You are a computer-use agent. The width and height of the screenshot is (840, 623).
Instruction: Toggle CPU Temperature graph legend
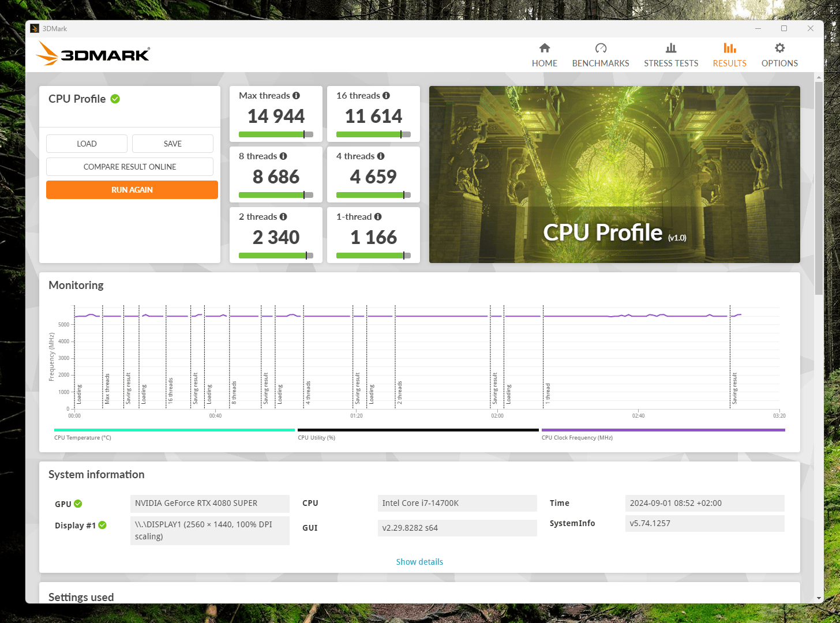point(174,434)
